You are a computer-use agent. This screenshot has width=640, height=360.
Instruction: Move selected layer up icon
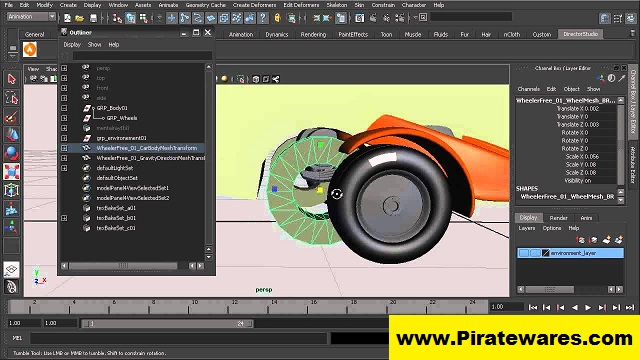coord(580,240)
